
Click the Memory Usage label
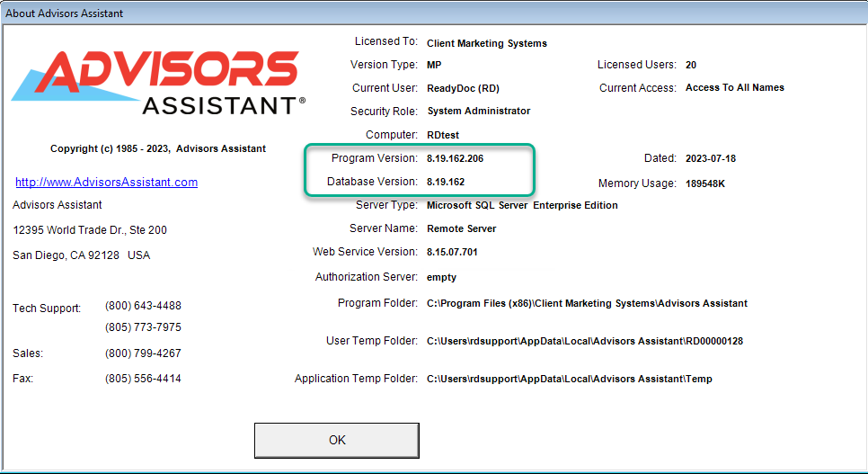pos(637,183)
